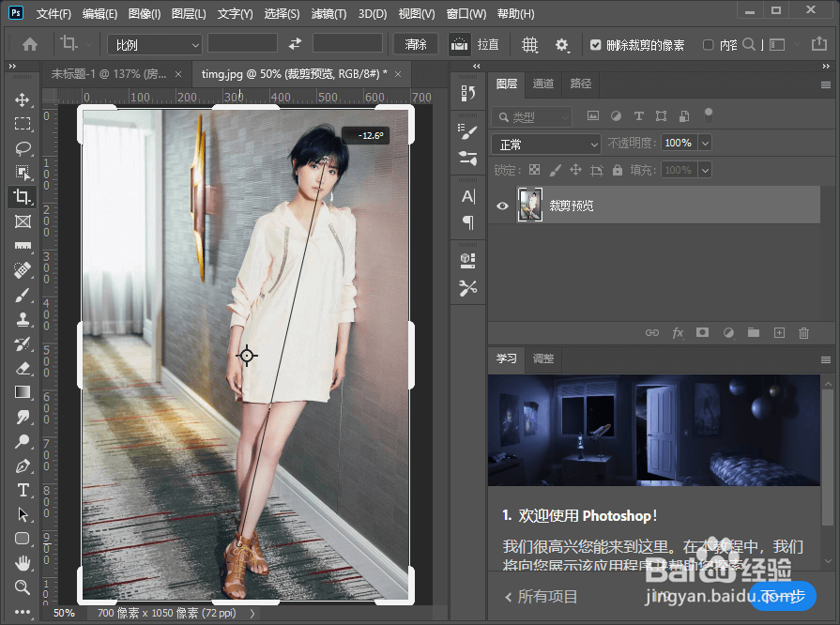Add a layer mask
This screenshot has width=840, height=625.
[x=702, y=332]
